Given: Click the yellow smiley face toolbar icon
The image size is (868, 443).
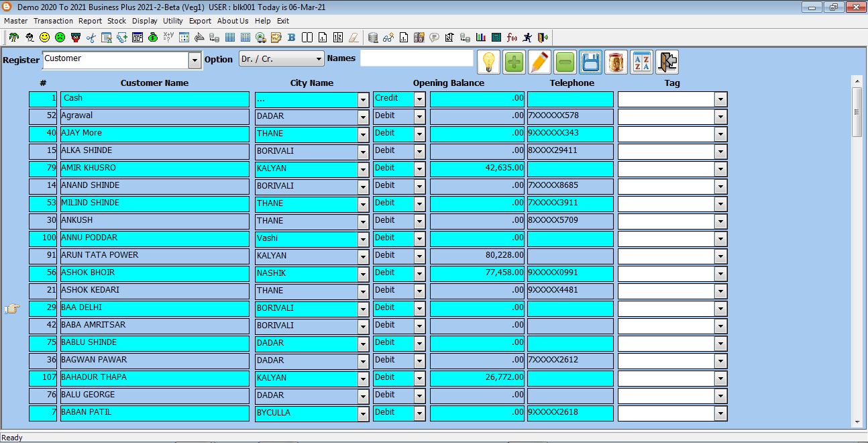Looking at the screenshot, I should pos(44,38).
